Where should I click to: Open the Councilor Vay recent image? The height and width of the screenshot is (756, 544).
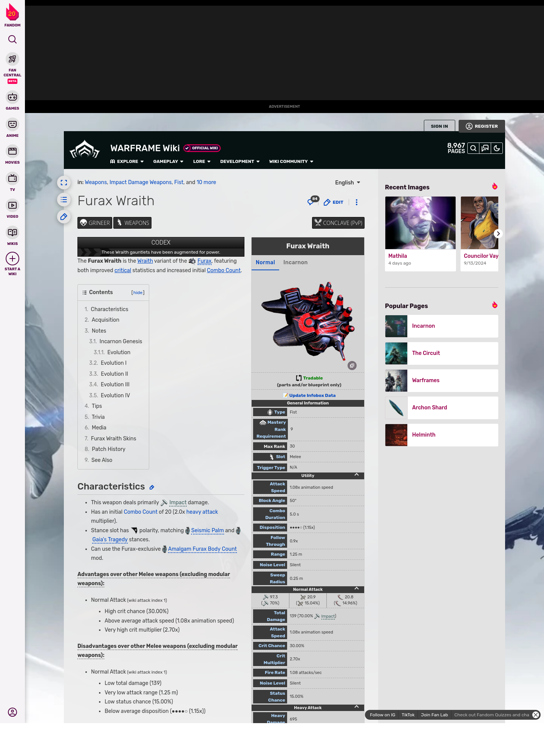479,223
